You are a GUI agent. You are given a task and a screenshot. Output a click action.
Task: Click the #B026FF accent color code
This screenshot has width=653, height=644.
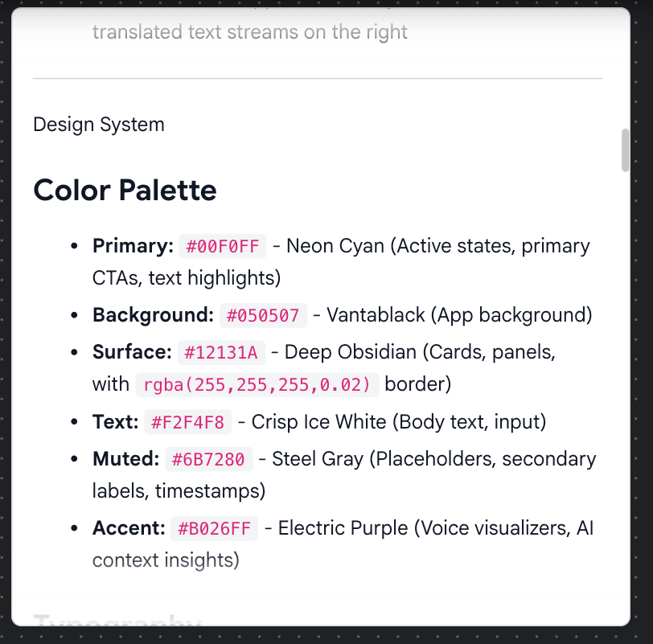tap(215, 529)
